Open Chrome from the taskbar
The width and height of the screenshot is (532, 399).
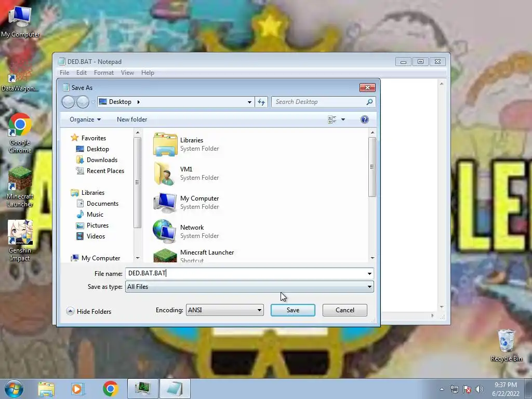coord(110,389)
